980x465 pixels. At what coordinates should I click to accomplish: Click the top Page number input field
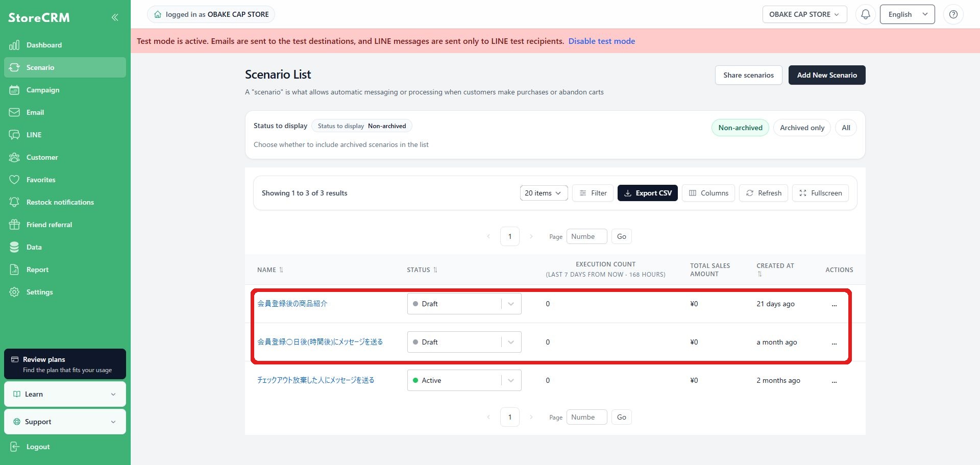point(586,236)
